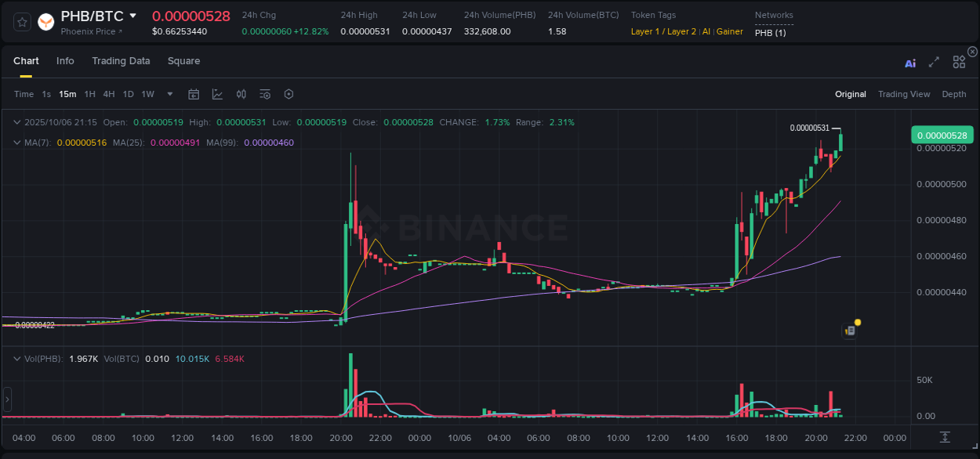Click the Gainer token tag
Viewport: 980px width, 459px height.
[729, 31]
